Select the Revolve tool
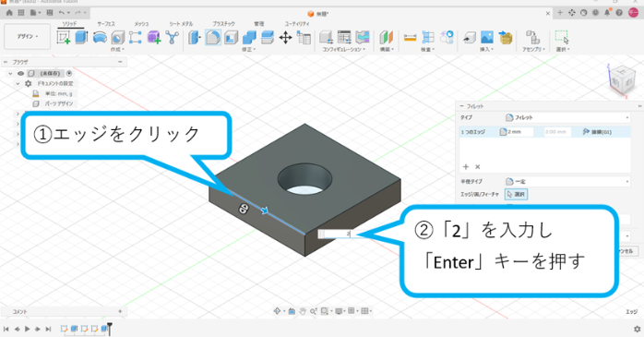Viewport: 644px width, 337px height. pyautogui.click(x=100, y=38)
